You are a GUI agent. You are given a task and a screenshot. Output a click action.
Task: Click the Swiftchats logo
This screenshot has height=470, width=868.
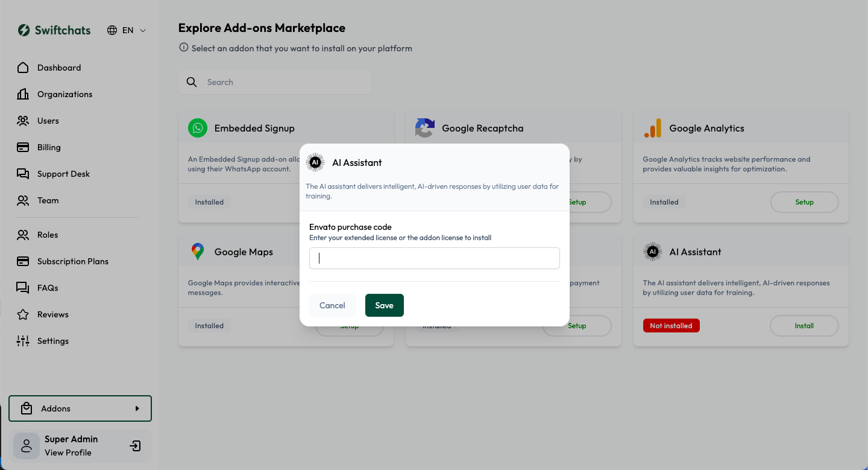pos(54,30)
